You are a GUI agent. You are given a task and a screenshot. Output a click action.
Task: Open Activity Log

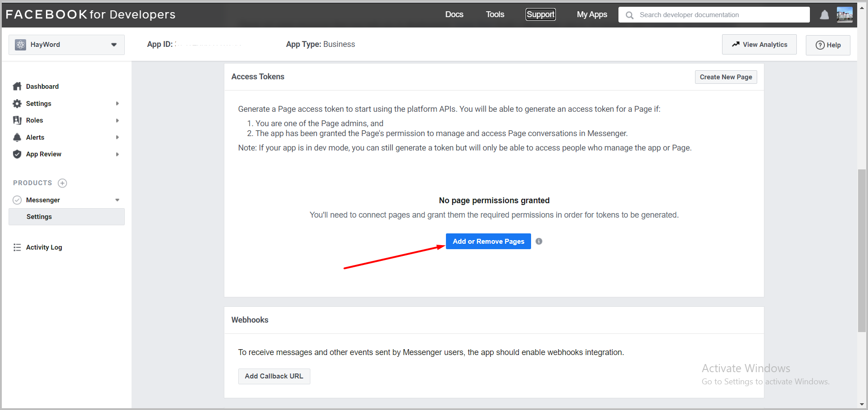[44, 247]
